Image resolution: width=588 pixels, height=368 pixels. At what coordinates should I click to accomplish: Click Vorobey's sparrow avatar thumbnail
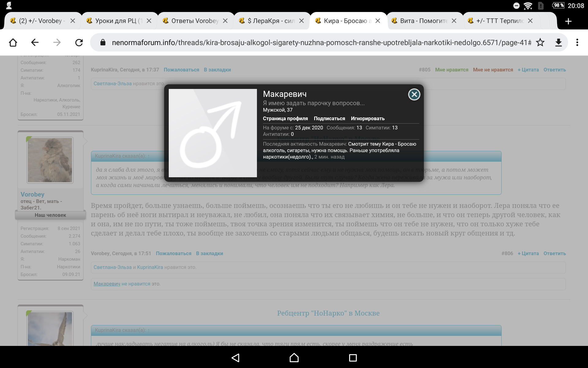pyautogui.click(x=50, y=160)
